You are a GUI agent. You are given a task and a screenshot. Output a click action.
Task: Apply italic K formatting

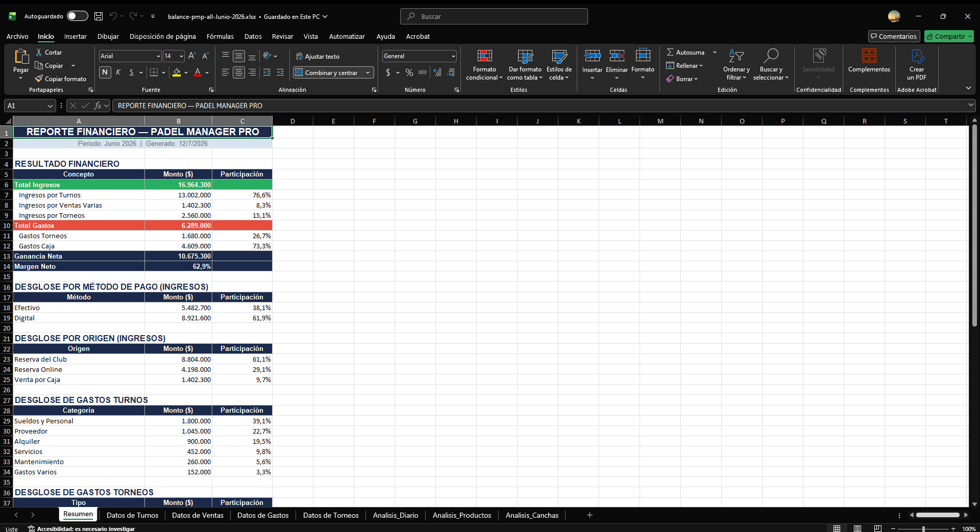(118, 72)
